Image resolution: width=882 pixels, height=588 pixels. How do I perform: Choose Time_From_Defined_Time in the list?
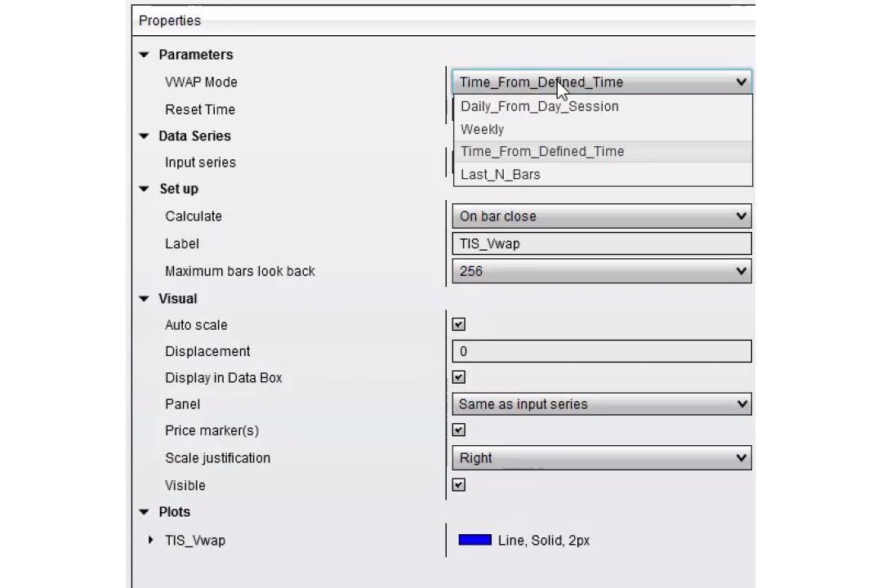[x=603, y=152]
